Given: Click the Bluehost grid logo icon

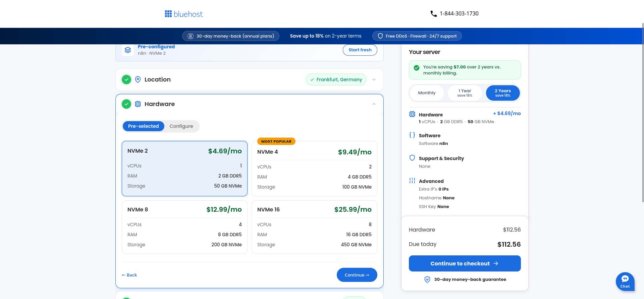Looking at the screenshot, I should [x=168, y=14].
